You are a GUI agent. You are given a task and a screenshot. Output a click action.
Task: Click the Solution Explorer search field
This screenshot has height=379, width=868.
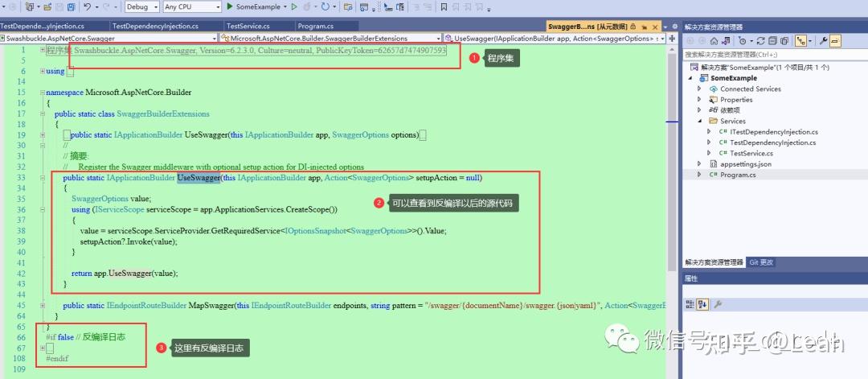point(774,54)
